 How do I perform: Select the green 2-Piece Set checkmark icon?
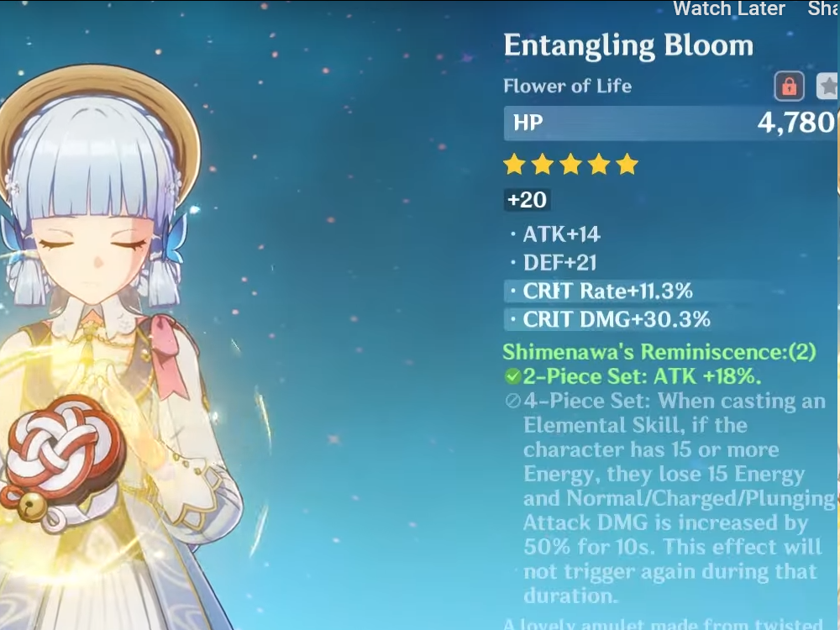512,377
